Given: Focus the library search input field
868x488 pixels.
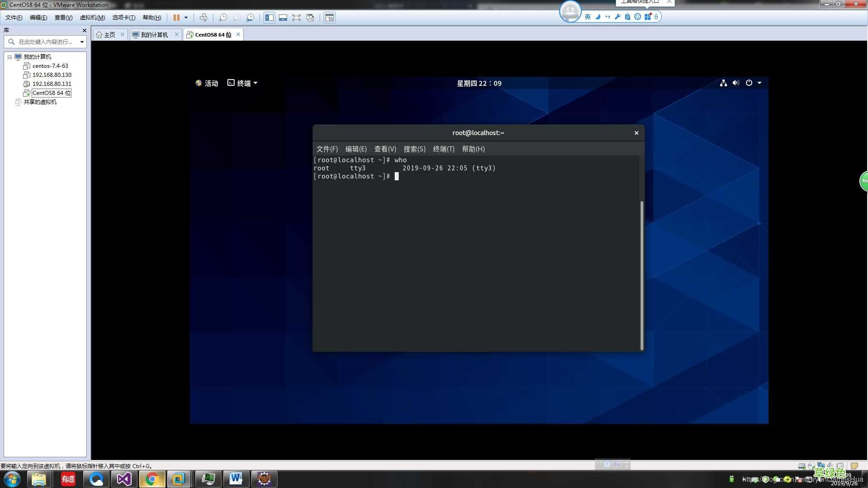Looking at the screenshot, I should [x=45, y=42].
